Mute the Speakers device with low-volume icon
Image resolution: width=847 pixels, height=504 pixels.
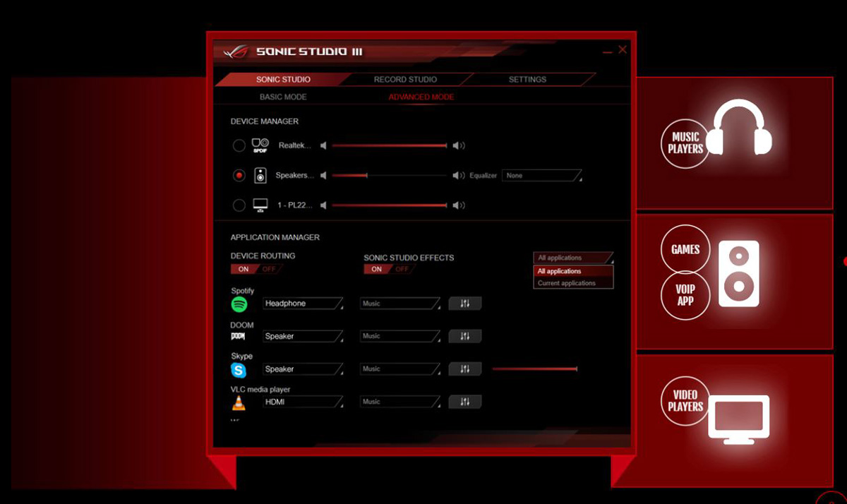click(x=323, y=175)
